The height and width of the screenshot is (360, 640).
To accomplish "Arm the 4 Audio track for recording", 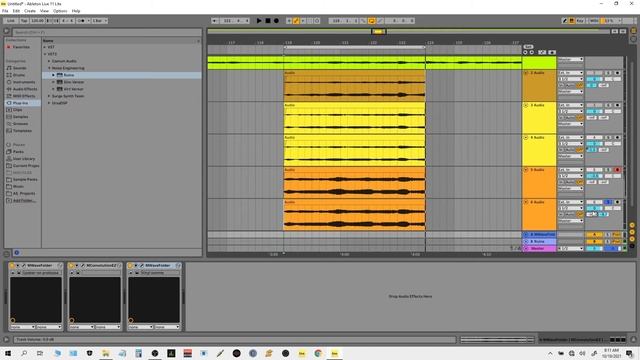I will point(617,138).
